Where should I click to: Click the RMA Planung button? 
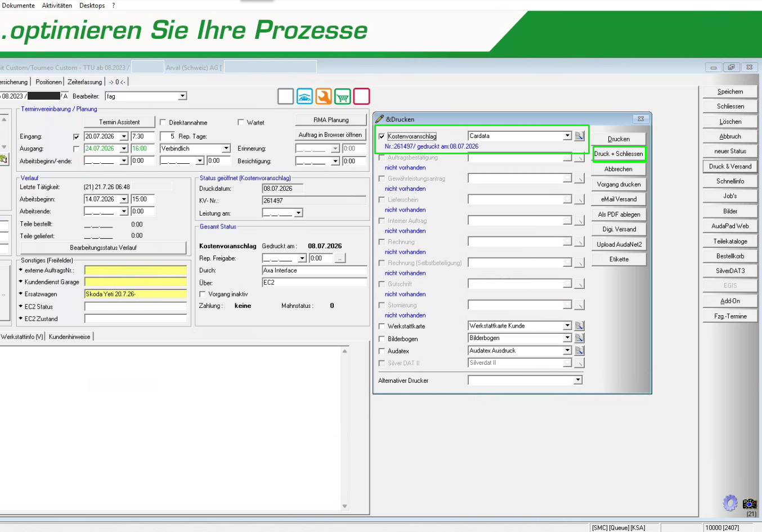(331, 120)
